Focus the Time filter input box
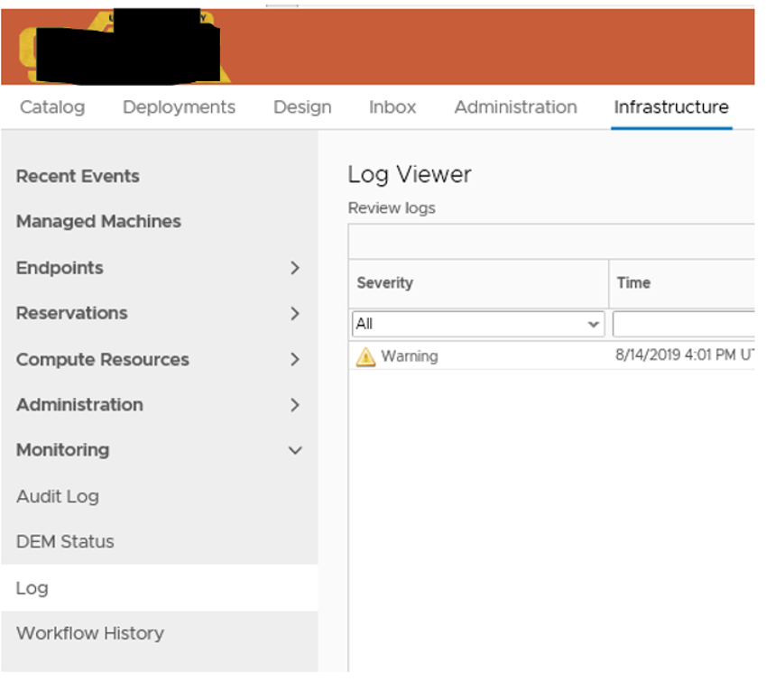 pos(683,324)
